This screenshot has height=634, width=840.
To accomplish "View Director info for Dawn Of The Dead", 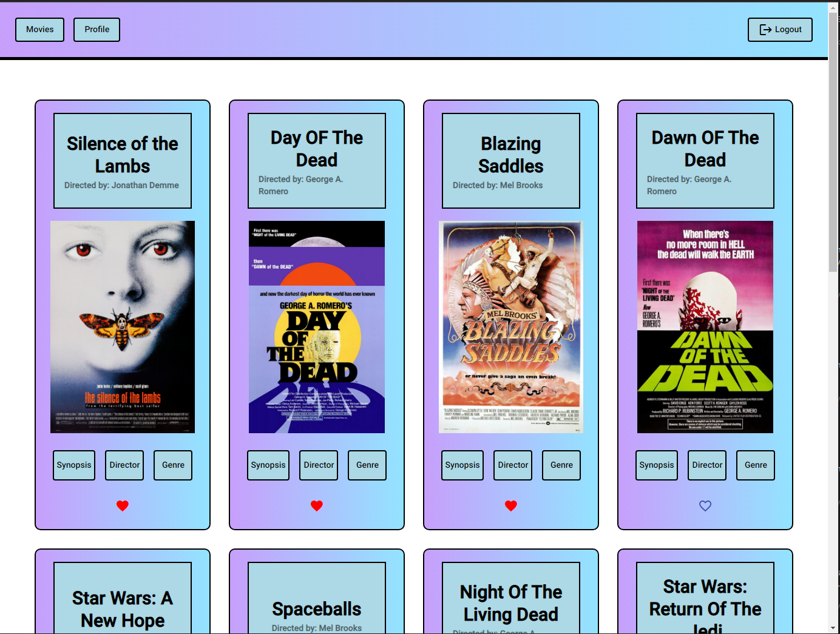I will point(707,465).
